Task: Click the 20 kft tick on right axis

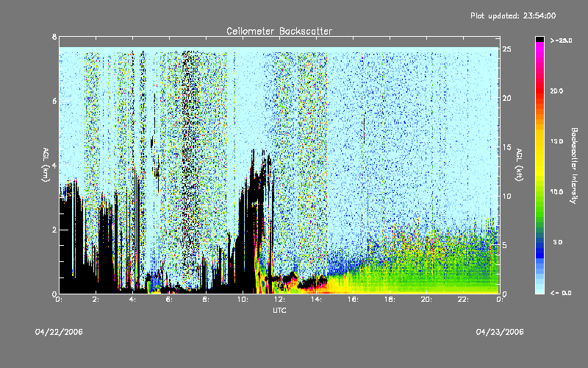Action: pyautogui.click(x=506, y=98)
